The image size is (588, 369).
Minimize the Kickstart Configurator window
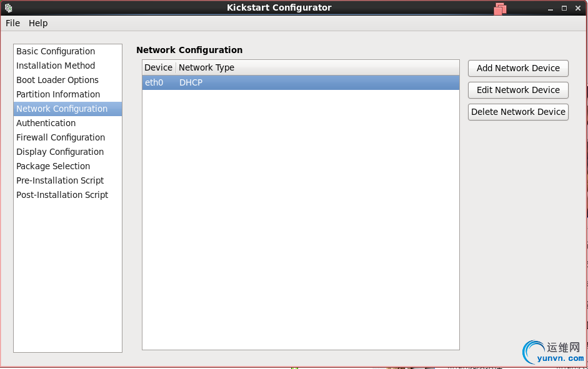[551, 8]
